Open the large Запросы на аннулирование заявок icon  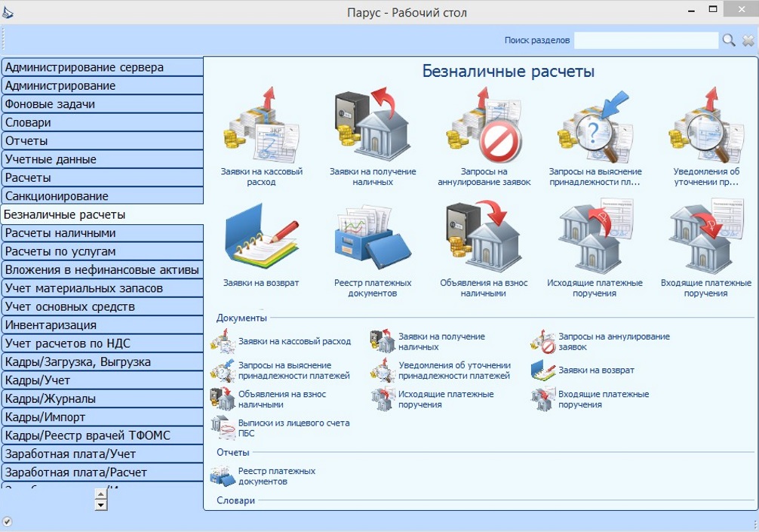(x=484, y=125)
